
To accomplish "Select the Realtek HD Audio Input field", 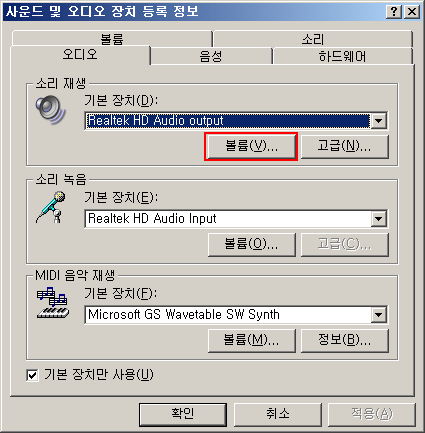I will pos(228,219).
